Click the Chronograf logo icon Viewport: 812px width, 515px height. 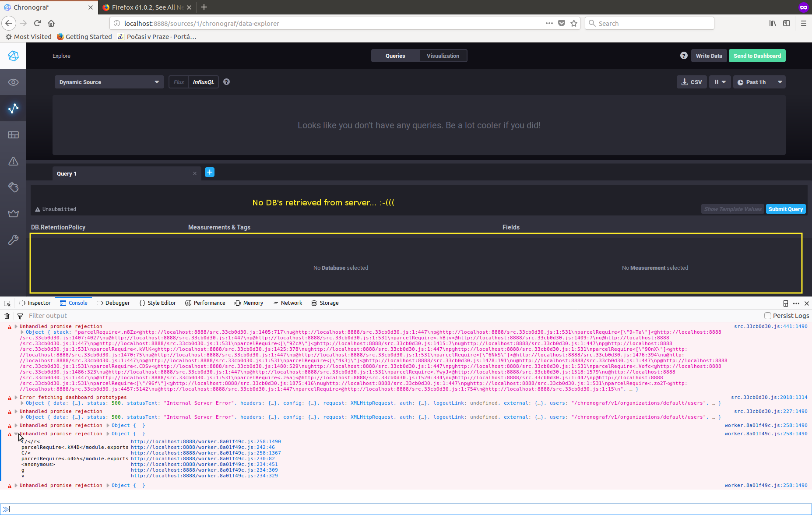13,56
